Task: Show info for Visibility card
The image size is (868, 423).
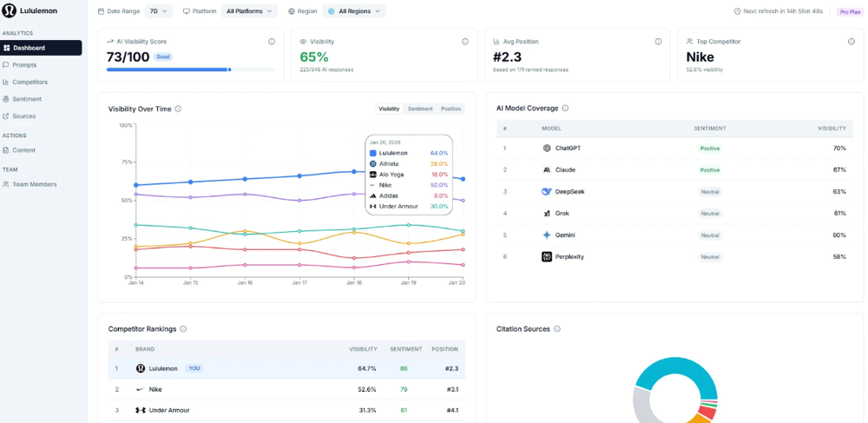Action: tap(465, 42)
